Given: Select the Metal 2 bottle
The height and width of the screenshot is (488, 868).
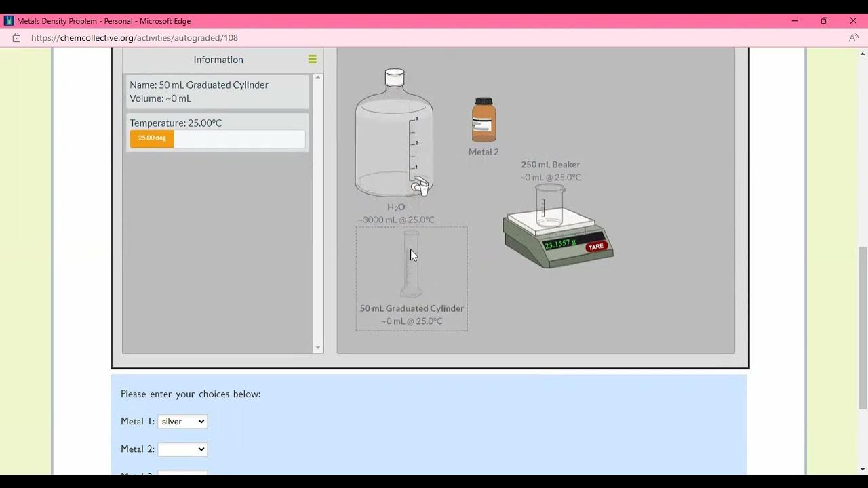Looking at the screenshot, I should pyautogui.click(x=484, y=119).
